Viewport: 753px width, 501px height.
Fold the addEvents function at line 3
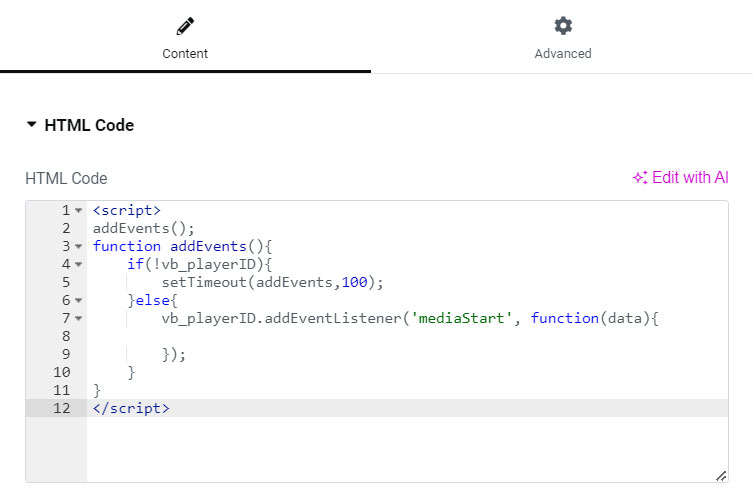[x=78, y=247]
